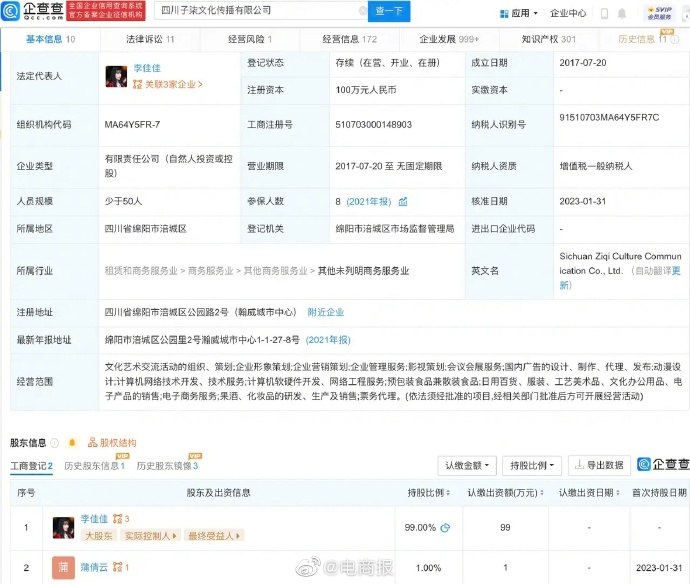Image resolution: width=690 pixels, height=584 pixels.
Task: Click the 蒲 avatar for shareholder 蒲倩云
Action: pyautogui.click(x=63, y=567)
